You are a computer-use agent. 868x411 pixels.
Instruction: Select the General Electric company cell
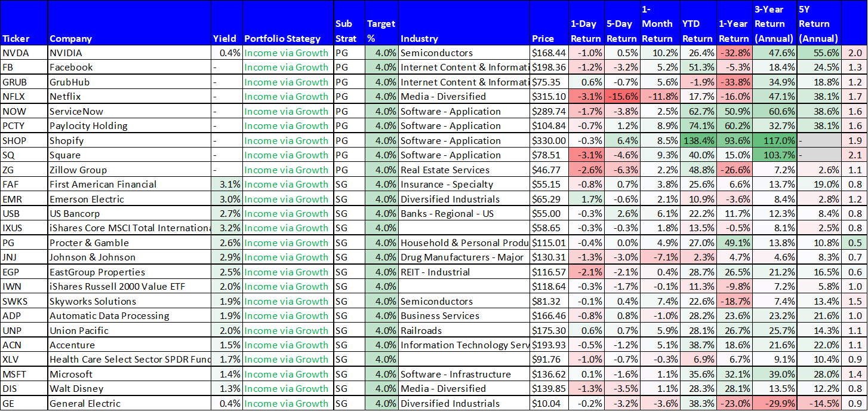(x=130, y=403)
